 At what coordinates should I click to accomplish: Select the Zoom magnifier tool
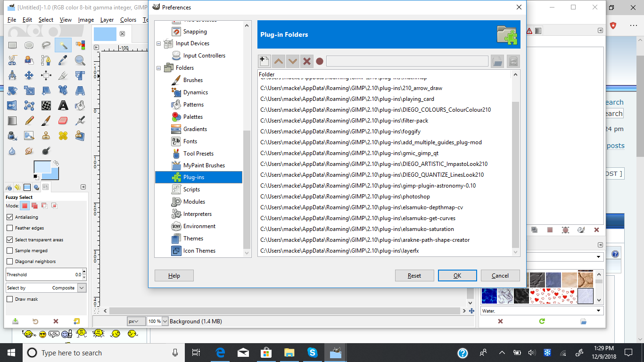click(80, 60)
